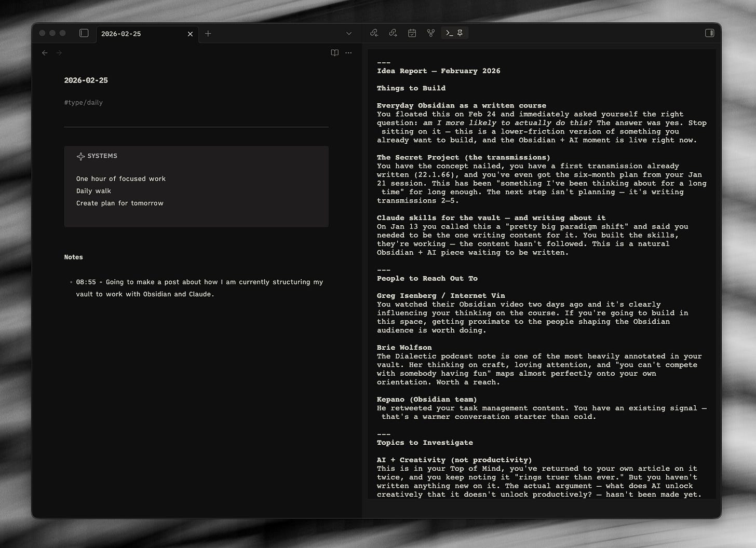Viewport: 756px width, 548px height.
Task: Navigate forward with the right arrow
Action: pyautogui.click(x=59, y=53)
